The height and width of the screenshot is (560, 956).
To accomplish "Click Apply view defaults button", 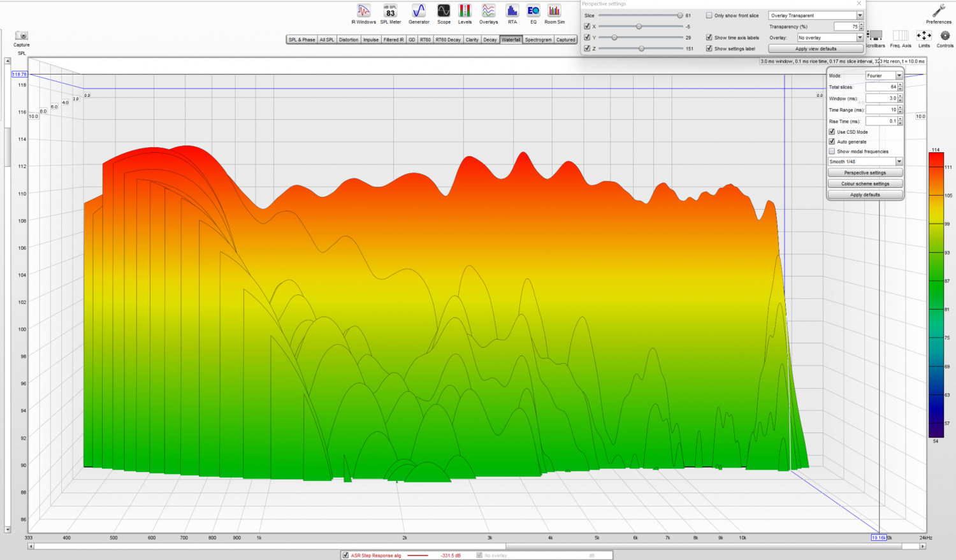I will click(816, 48).
